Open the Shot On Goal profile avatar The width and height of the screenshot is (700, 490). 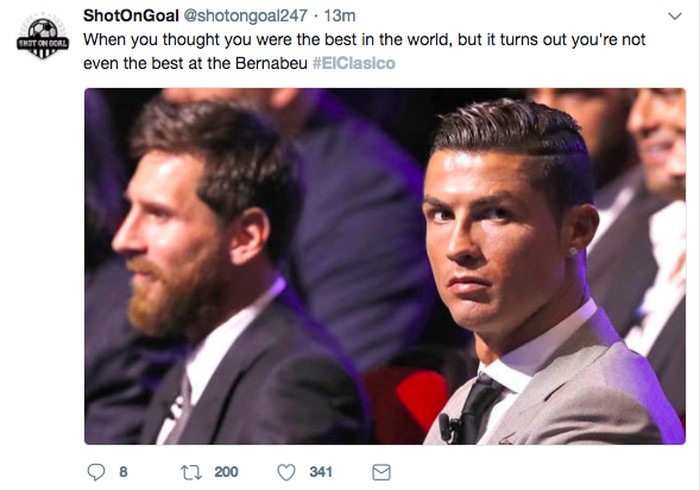pyautogui.click(x=42, y=38)
